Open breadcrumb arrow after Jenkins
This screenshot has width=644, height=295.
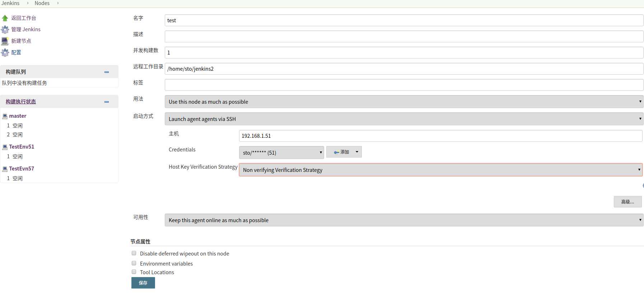28,3
